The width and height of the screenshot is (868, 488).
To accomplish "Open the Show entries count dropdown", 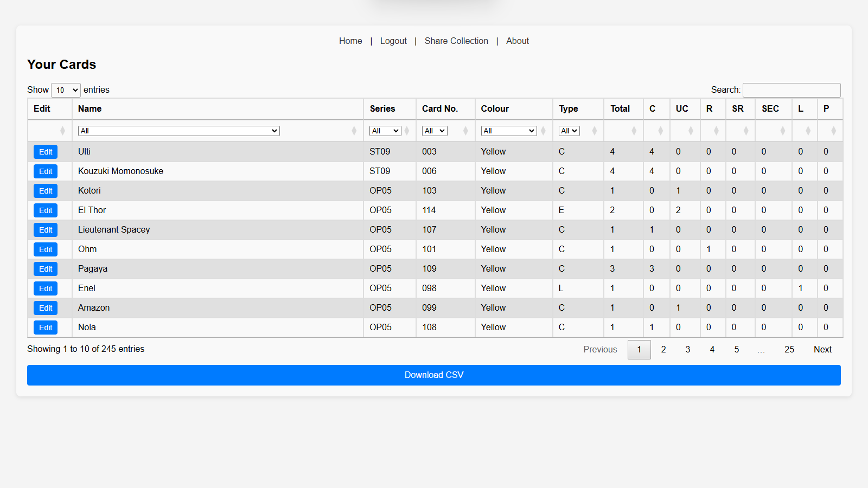I will pyautogui.click(x=66, y=90).
